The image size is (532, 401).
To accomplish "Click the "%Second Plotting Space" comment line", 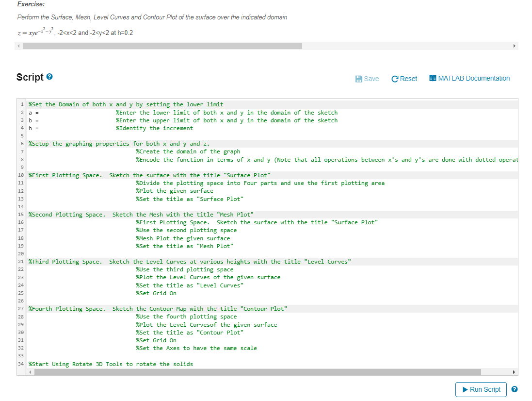I will pyautogui.click(x=141, y=215).
